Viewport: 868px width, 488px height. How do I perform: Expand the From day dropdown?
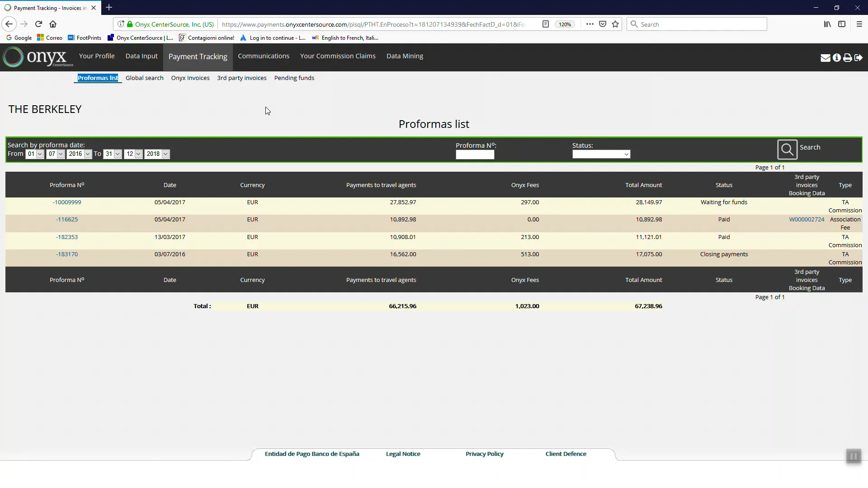click(35, 154)
